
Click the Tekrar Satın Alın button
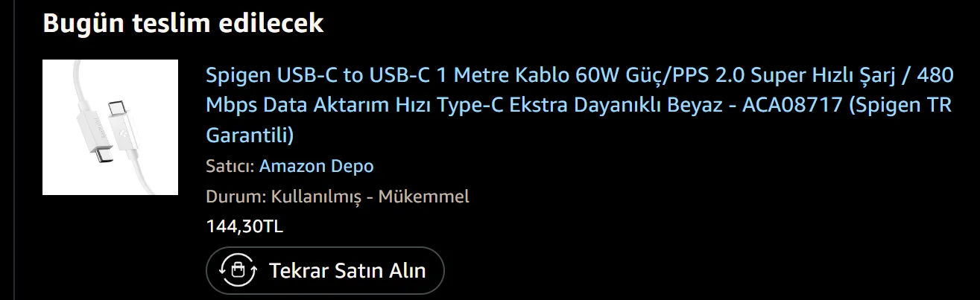click(325, 270)
